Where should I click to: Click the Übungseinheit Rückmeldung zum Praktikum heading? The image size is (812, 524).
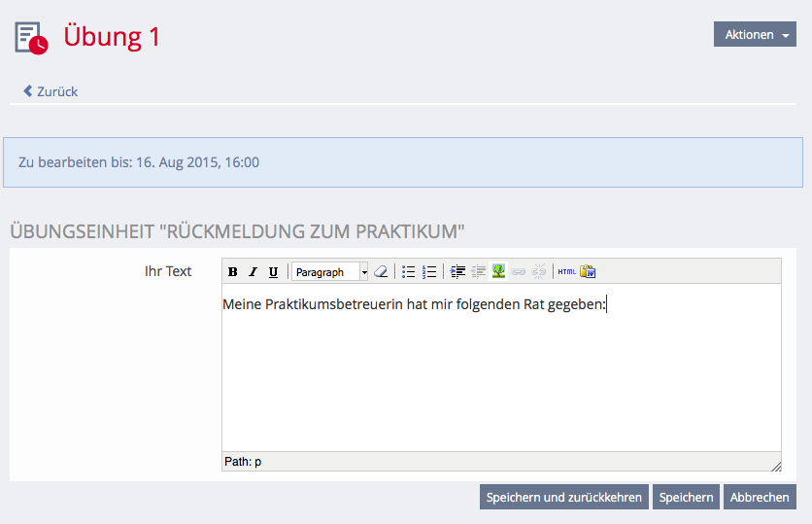click(237, 231)
